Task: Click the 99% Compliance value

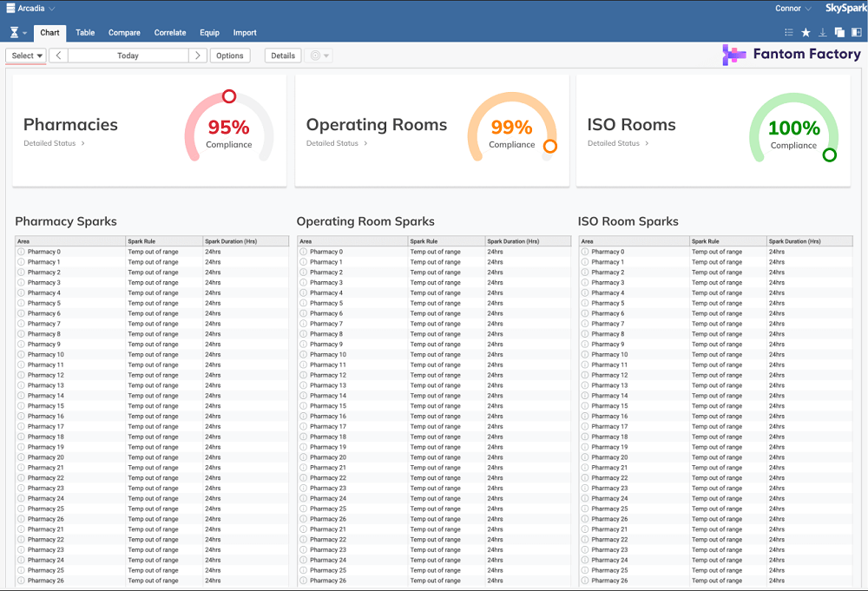Action: [511, 128]
